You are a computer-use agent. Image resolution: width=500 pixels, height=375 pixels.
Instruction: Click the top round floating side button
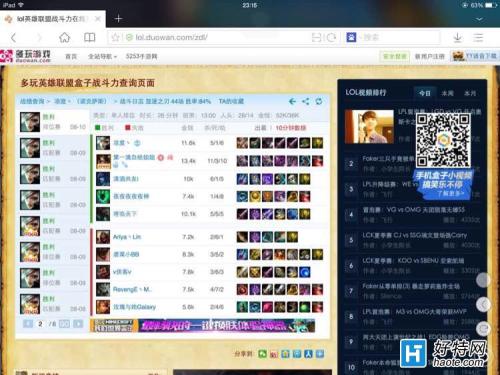pos(483,280)
